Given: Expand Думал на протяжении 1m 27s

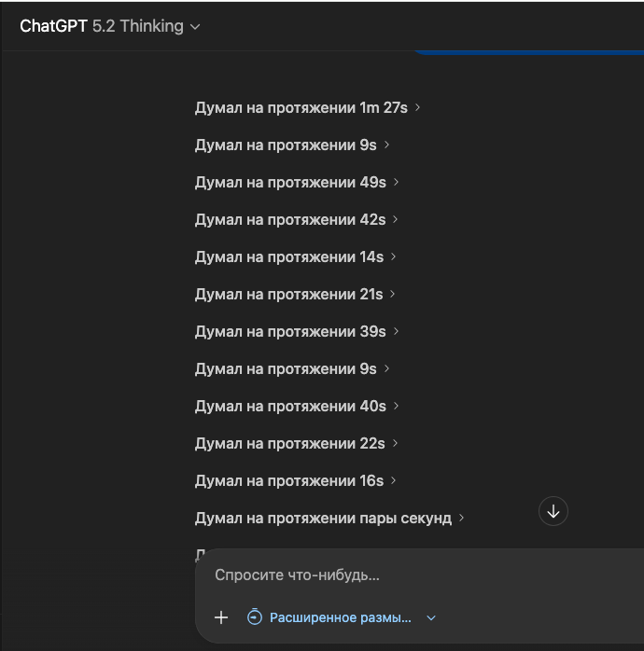Looking at the screenshot, I should pyautogui.click(x=301, y=107).
